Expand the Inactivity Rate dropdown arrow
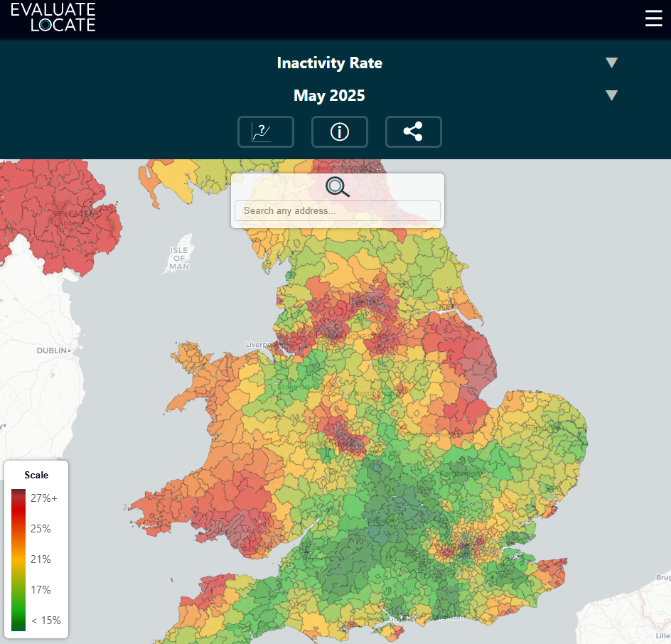This screenshot has height=644, width=671. click(611, 63)
